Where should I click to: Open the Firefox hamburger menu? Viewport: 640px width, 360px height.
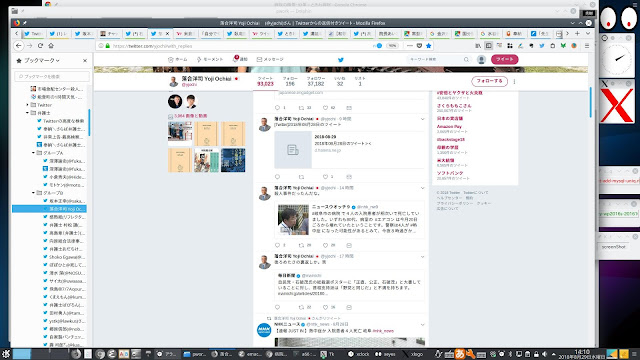[x=587, y=46]
